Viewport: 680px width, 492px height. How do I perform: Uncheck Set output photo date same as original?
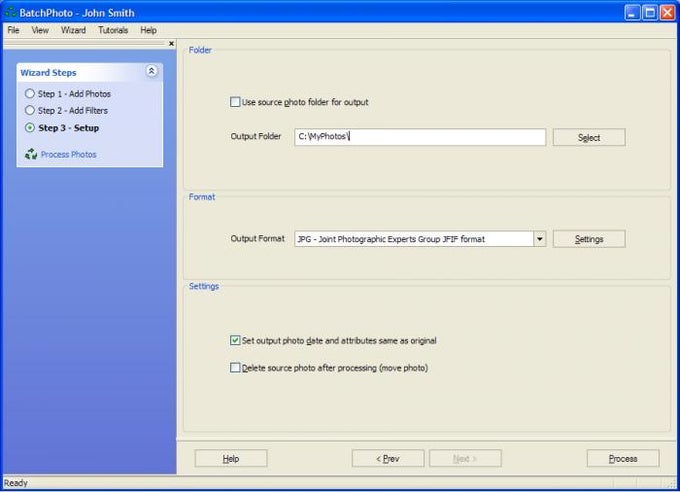click(x=235, y=341)
